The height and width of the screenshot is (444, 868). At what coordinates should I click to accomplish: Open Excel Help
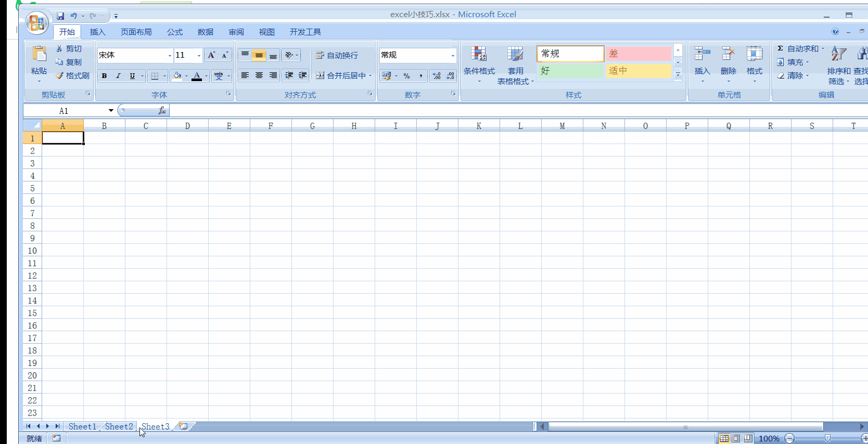[835, 32]
